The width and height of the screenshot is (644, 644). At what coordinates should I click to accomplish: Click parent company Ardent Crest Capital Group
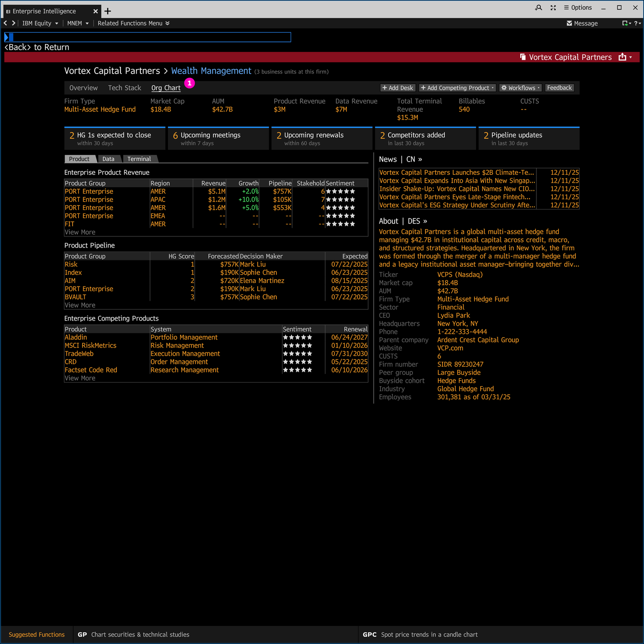point(478,340)
